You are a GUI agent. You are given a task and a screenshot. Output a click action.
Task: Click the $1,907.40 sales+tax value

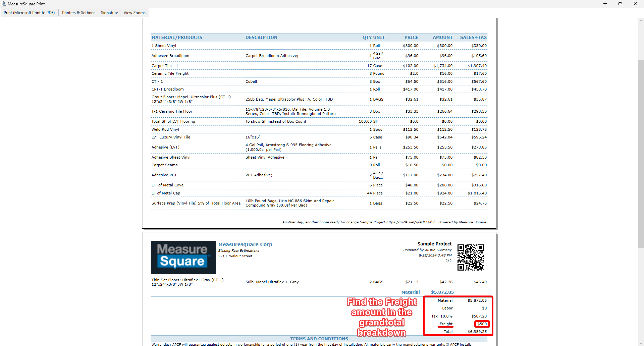[x=477, y=66]
